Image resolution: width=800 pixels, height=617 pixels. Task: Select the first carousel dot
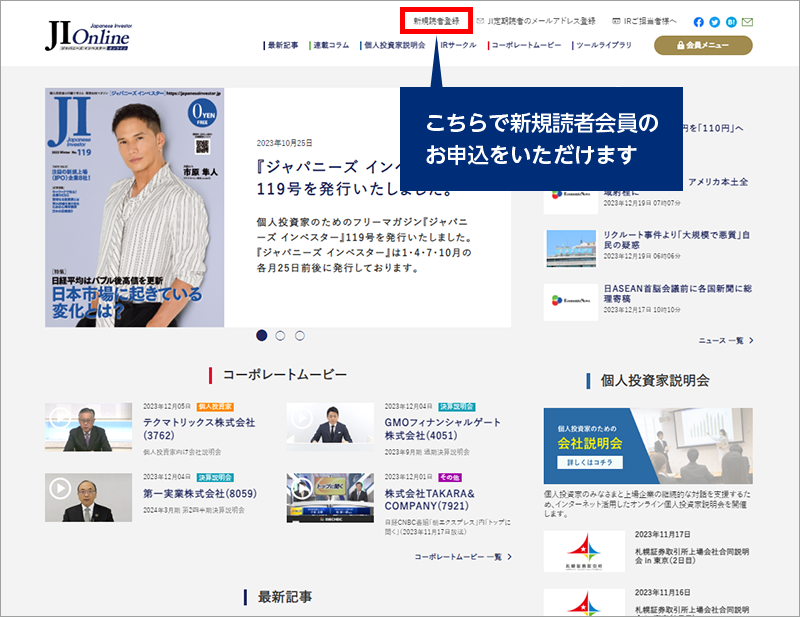[262, 335]
